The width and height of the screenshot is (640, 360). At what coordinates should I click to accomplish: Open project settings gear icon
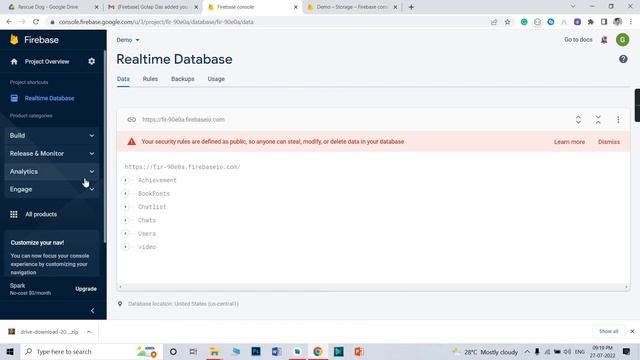pos(91,62)
